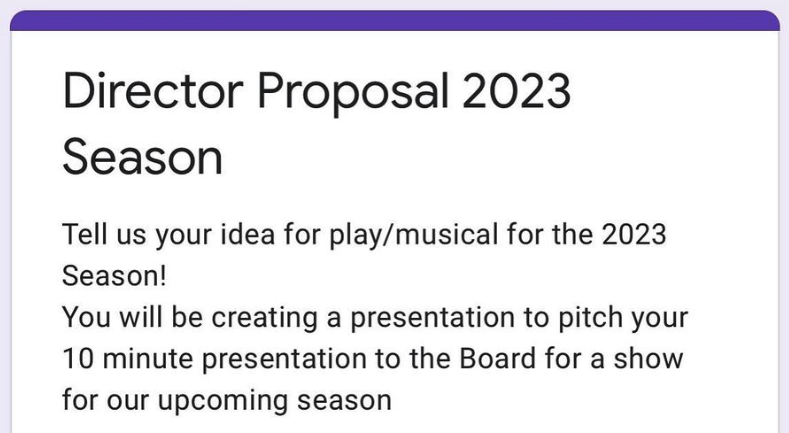Screen dimensions: 789x433
Task: Select the word Season in the form title
Action: (142, 157)
